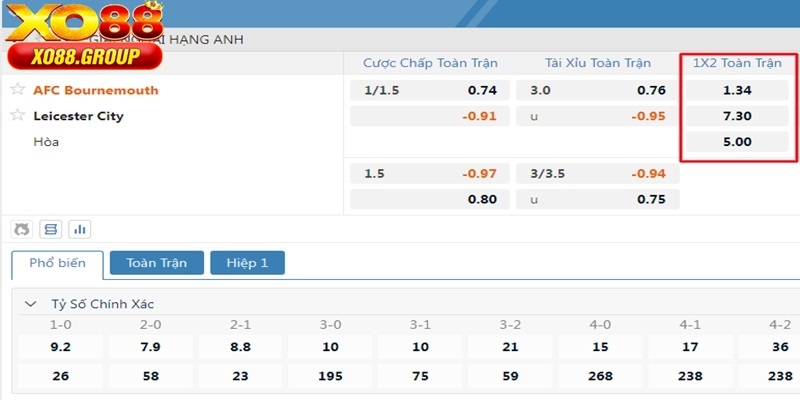Click the jersey icon below teams
This screenshot has width=800, height=400.
coord(22,229)
